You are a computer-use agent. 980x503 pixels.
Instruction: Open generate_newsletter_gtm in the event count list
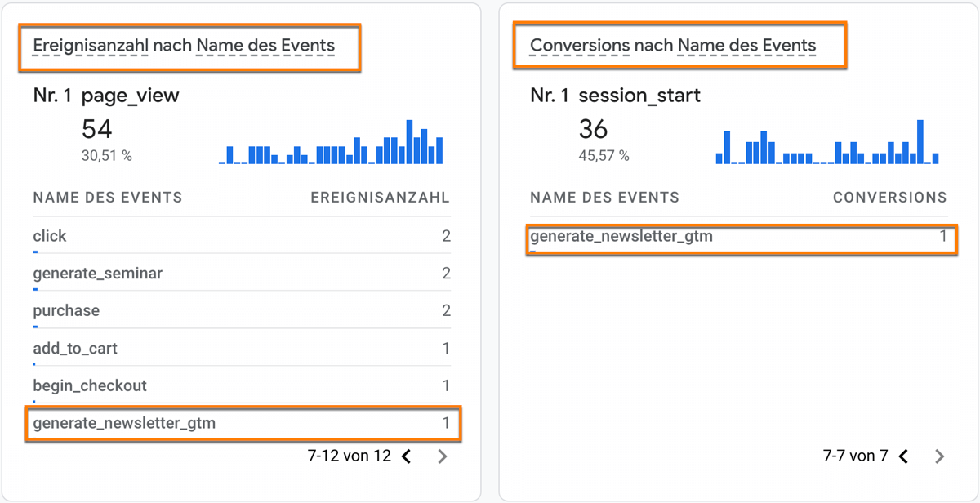(124, 424)
